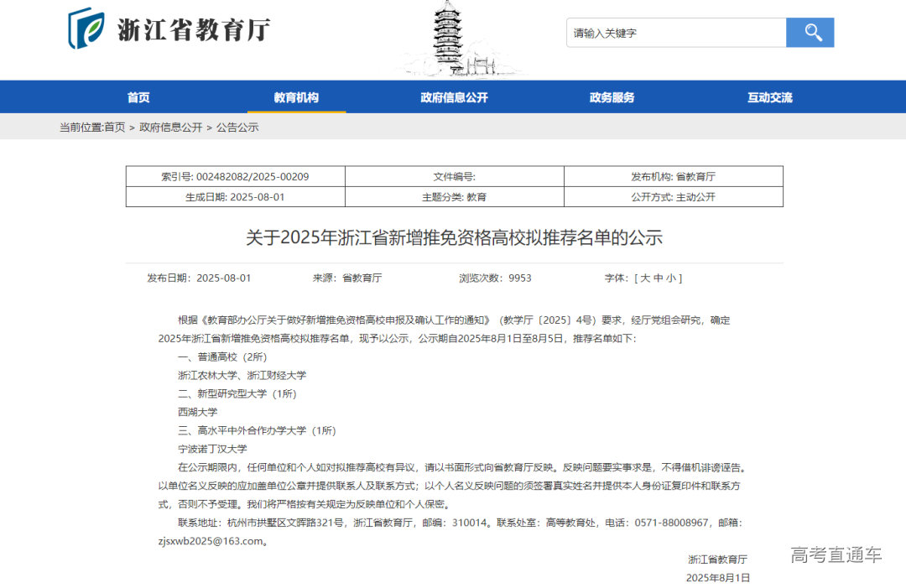The image size is (906, 588).
Task: Click the line 二、新型研究型大学（1所）
Action: point(237,394)
